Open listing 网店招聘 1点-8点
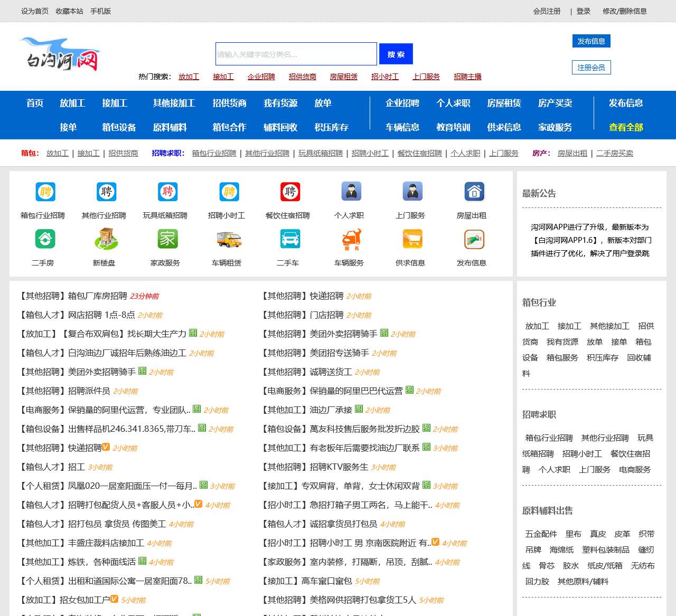The width and height of the screenshot is (676, 616). click(101, 315)
